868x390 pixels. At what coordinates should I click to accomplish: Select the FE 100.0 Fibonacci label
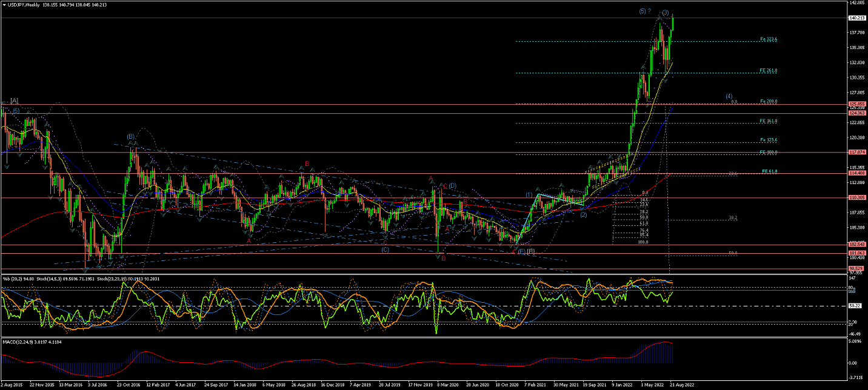(x=769, y=152)
